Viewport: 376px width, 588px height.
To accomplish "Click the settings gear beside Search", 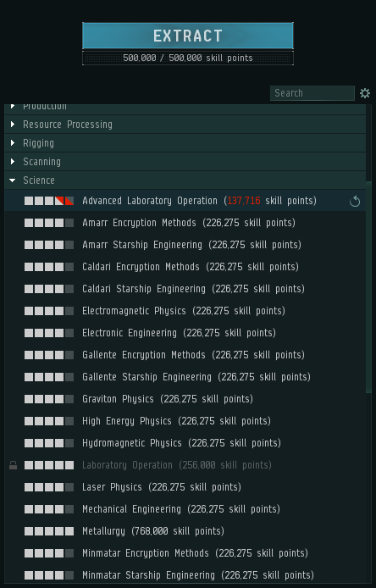I will click(x=365, y=93).
